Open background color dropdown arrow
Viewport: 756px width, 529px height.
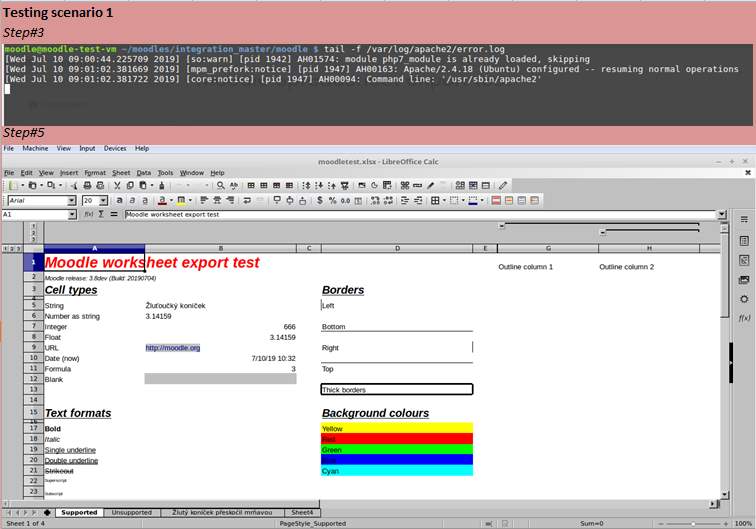pyautogui.click(x=190, y=200)
